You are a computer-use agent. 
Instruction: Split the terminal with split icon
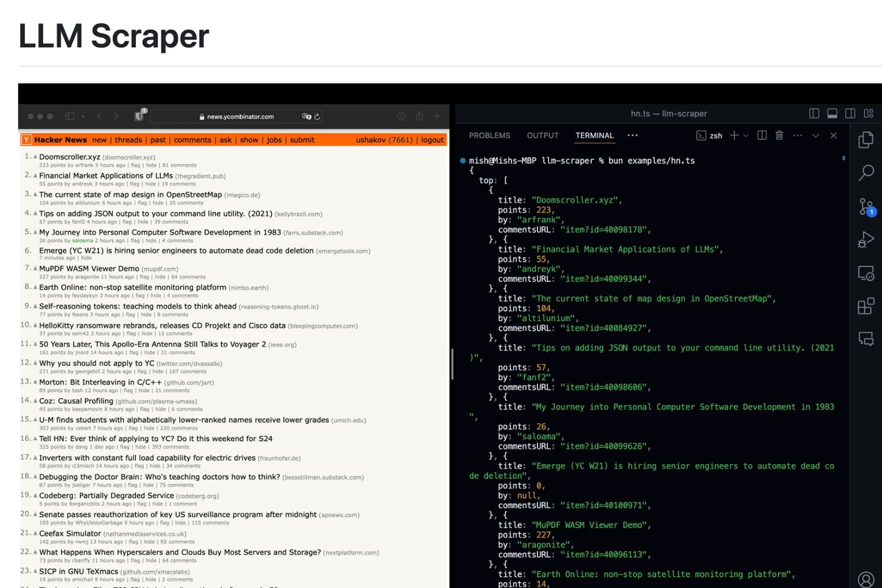pos(762,135)
